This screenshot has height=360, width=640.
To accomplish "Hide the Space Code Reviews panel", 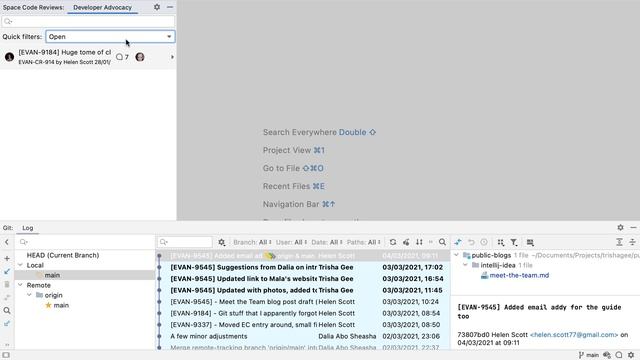I will coord(170,7).
